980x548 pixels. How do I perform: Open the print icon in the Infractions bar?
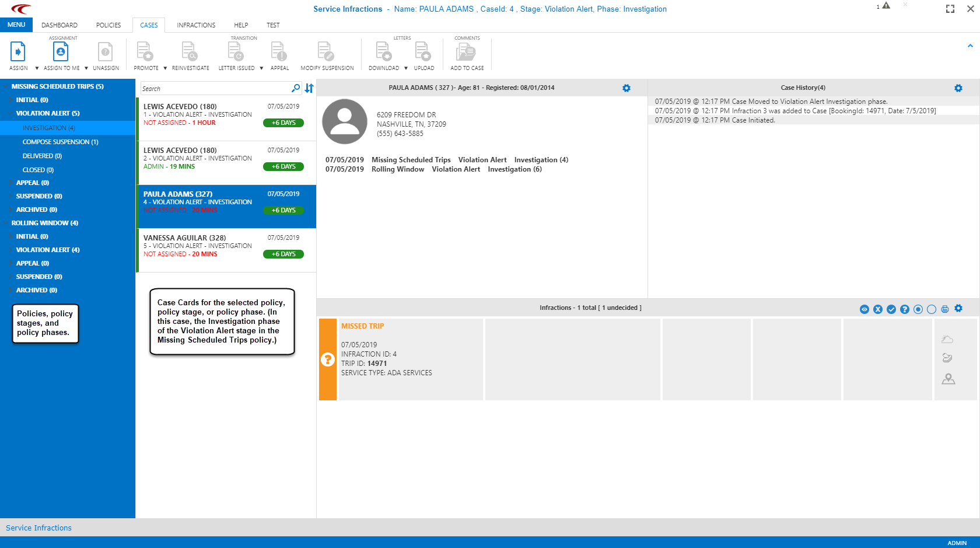point(945,309)
